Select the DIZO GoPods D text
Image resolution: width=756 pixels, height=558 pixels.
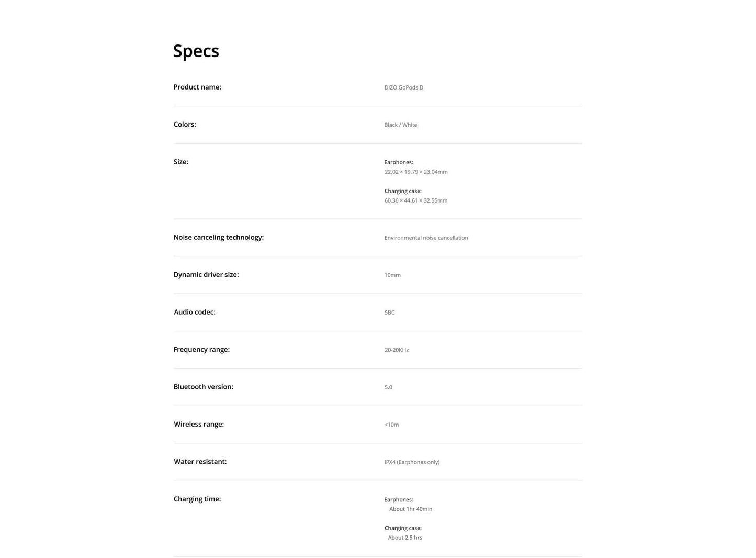coord(403,87)
